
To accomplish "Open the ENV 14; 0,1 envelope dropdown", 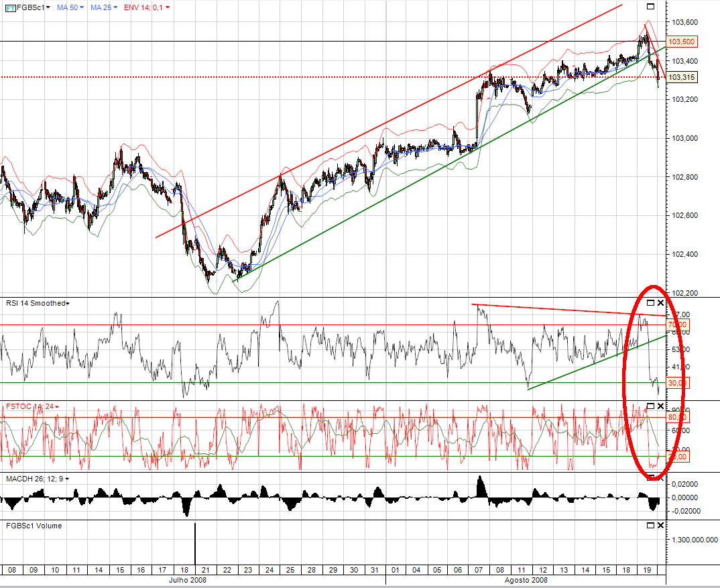I will [168, 8].
